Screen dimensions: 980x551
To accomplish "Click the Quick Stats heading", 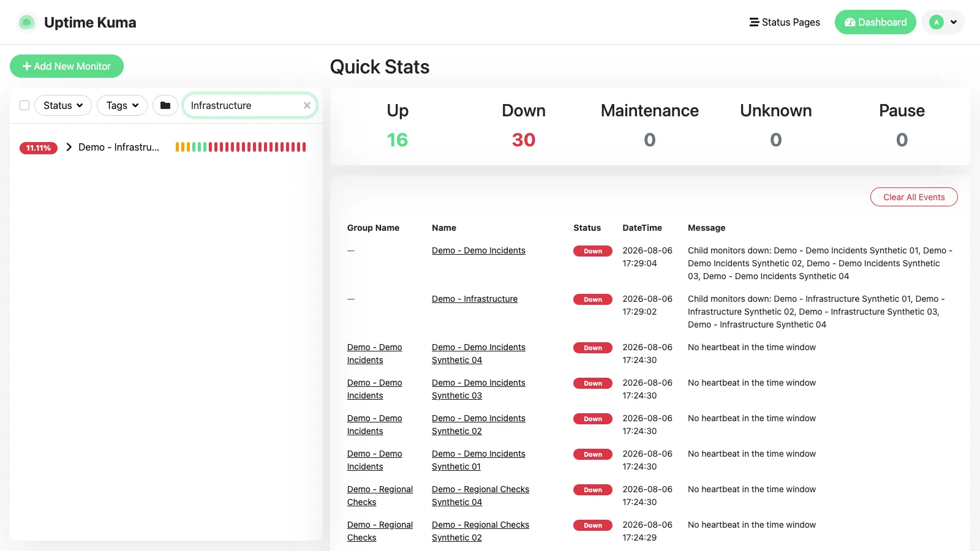I will pyautogui.click(x=380, y=67).
